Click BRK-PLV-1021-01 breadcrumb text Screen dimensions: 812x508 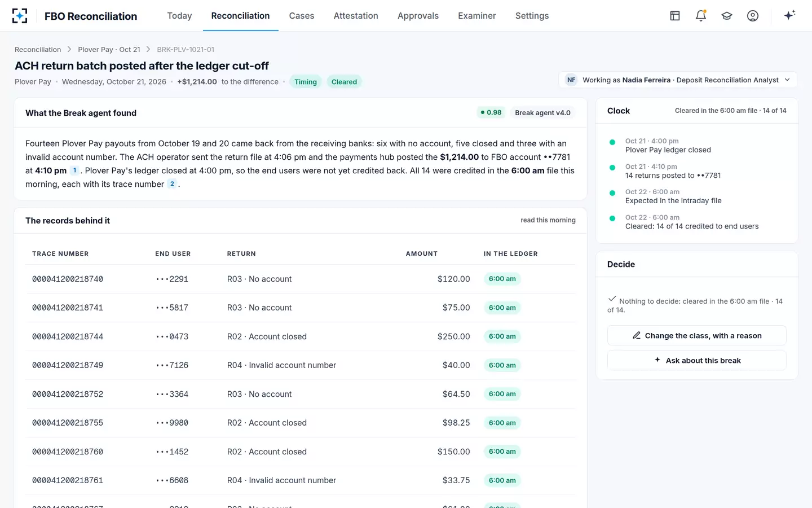[x=186, y=50]
